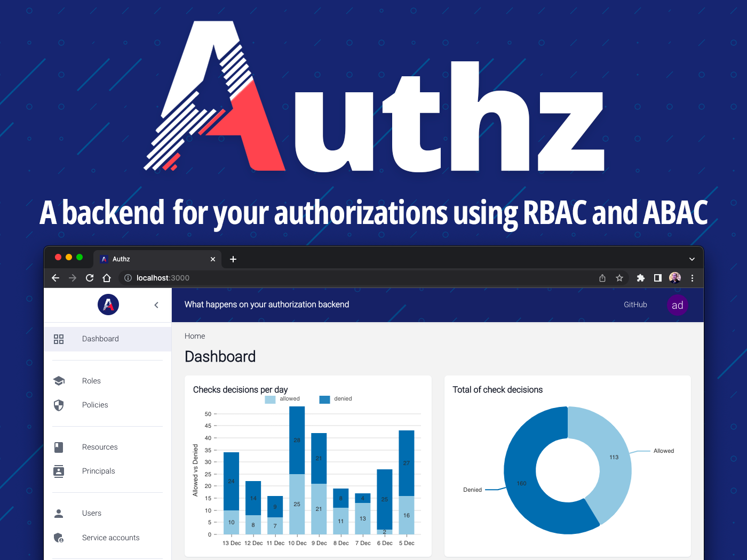The image size is (747, 560).
Task: Close the Authz browser tab
Action: tap(213, 259)
